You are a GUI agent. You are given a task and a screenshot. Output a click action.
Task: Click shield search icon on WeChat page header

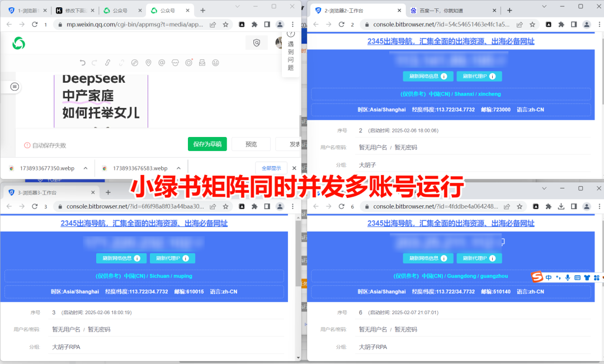coord(257,42)
